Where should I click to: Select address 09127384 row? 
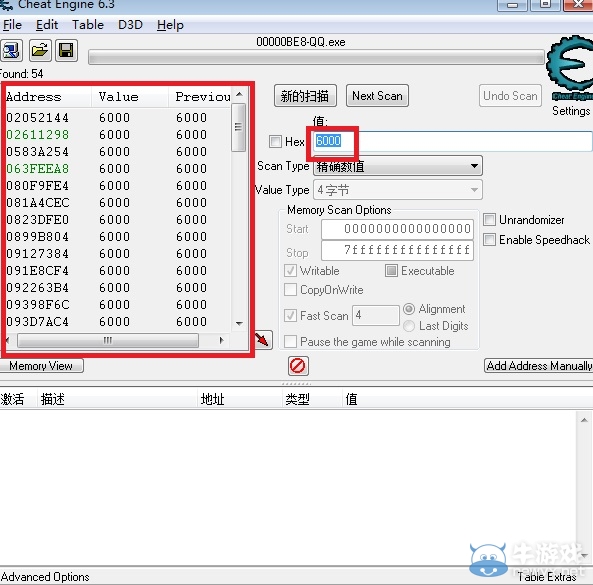[117, 254]
